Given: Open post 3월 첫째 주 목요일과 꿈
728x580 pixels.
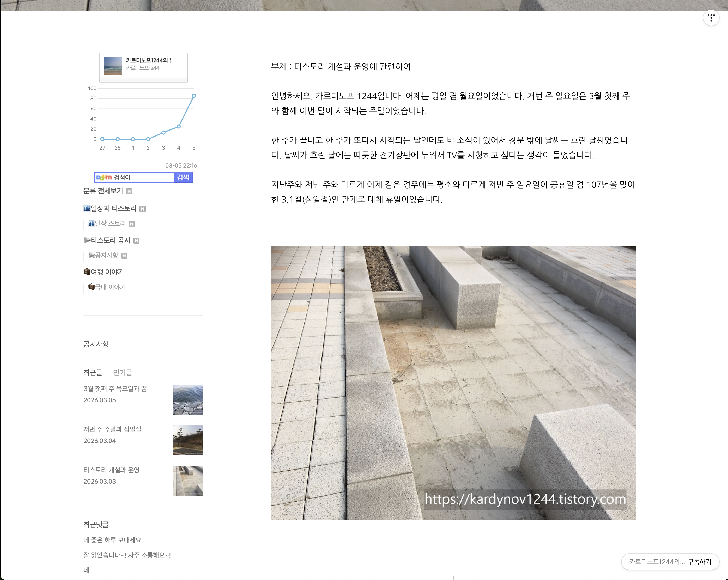Looking at the screenshot, I should click(115, 389).
